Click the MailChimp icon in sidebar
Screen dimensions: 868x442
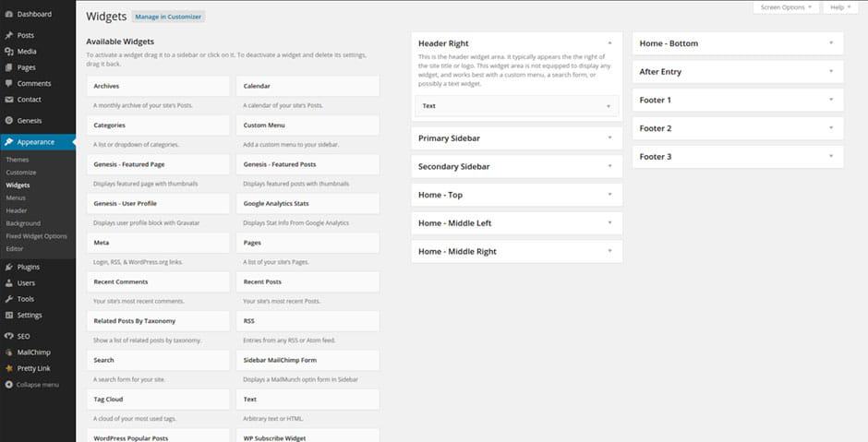pos(9,352)
